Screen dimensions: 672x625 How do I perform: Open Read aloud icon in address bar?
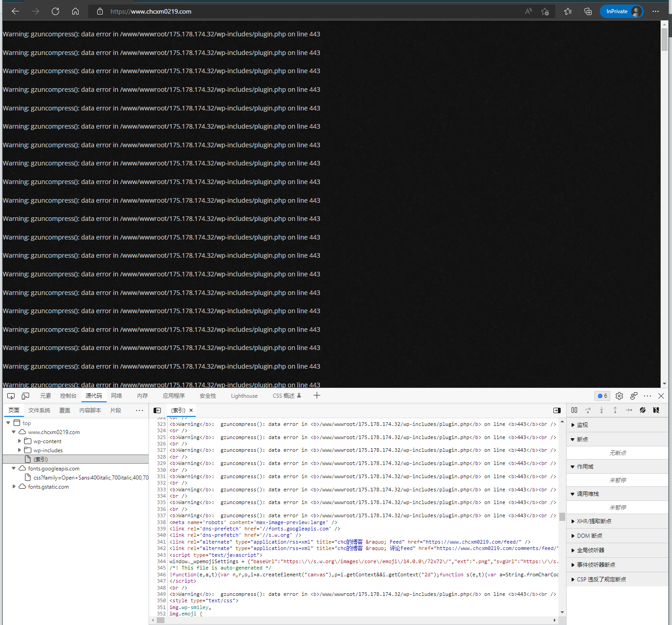[x=528, y=11]
